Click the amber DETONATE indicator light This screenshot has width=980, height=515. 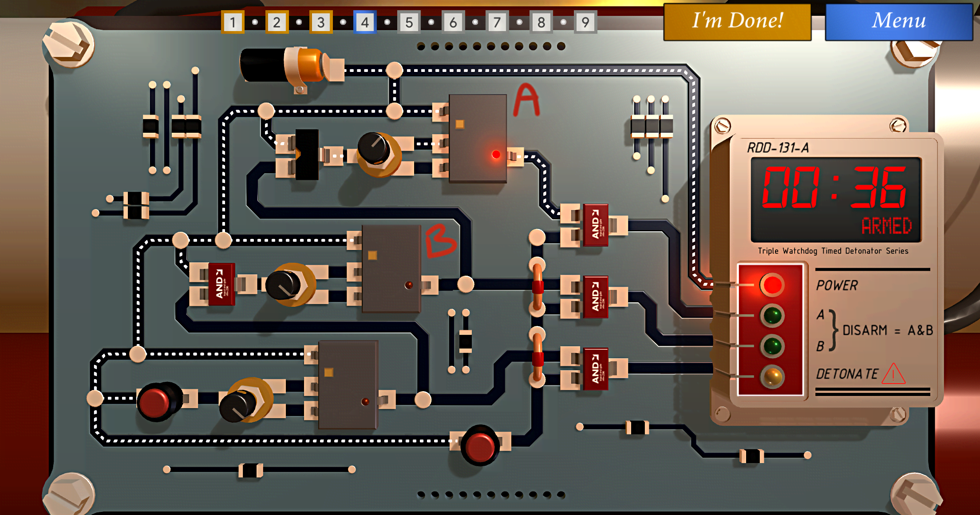(x=772, y=377)
